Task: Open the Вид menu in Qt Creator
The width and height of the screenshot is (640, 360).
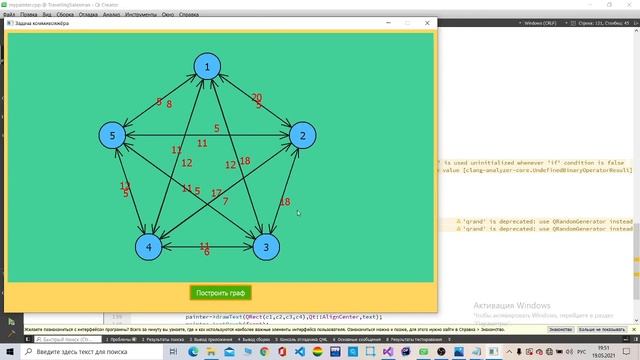Action: pyautogui.click(x=47, y=14)
